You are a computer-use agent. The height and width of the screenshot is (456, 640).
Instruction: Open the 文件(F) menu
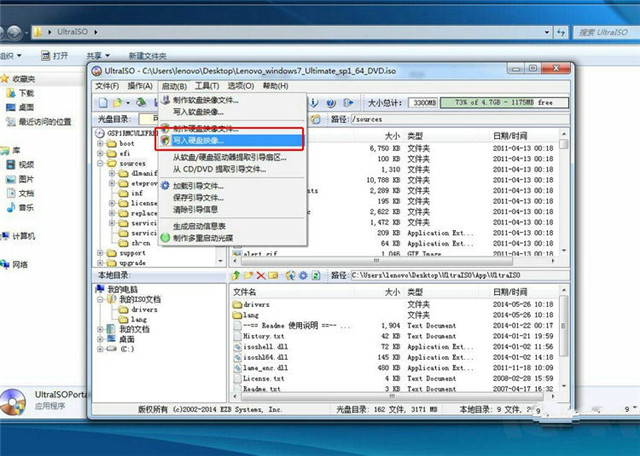point(107,87)
